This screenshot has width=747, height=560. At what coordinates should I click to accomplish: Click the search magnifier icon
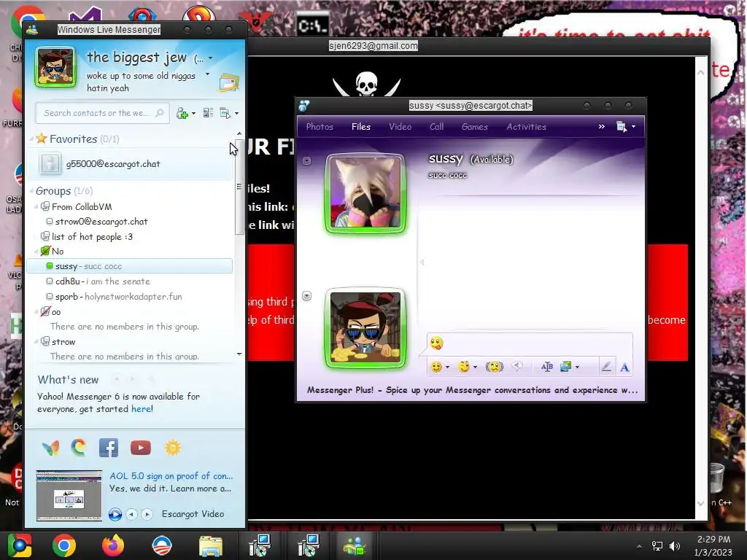click(160, 113)
